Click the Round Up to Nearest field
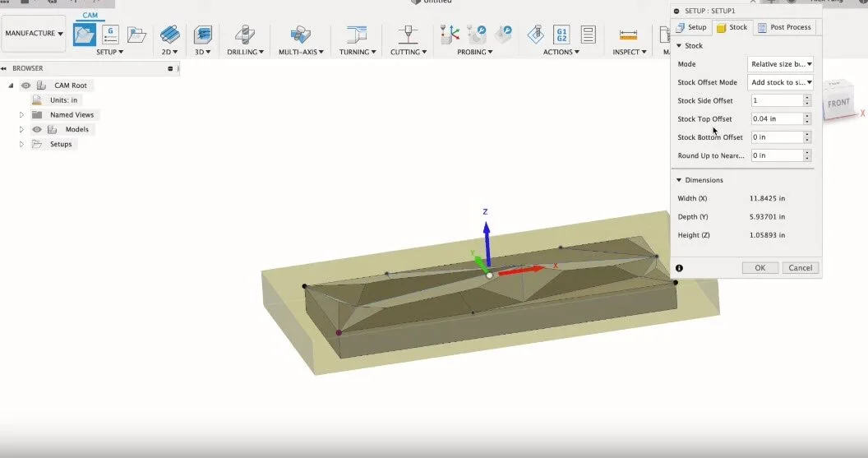 [x=777, y=155]
